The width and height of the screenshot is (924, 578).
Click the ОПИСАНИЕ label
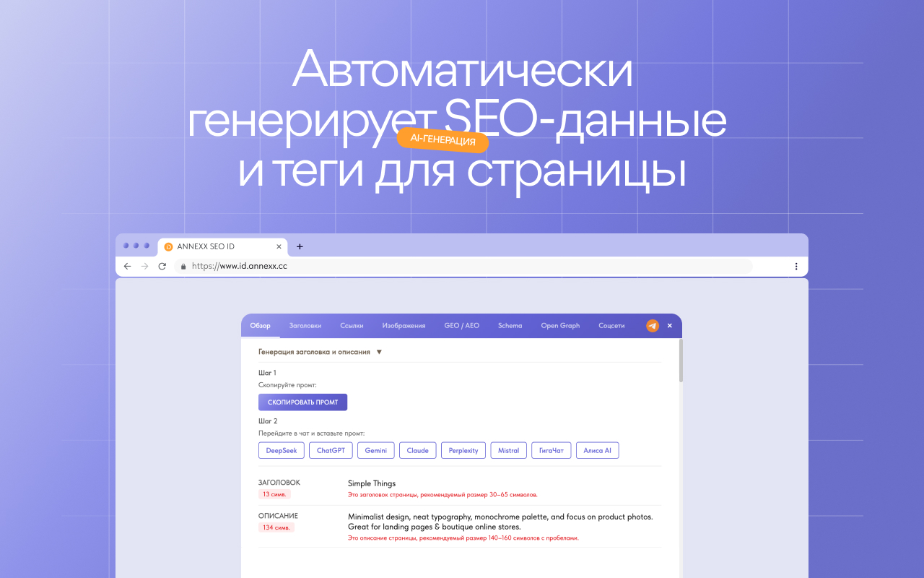[x=278, y=516]
